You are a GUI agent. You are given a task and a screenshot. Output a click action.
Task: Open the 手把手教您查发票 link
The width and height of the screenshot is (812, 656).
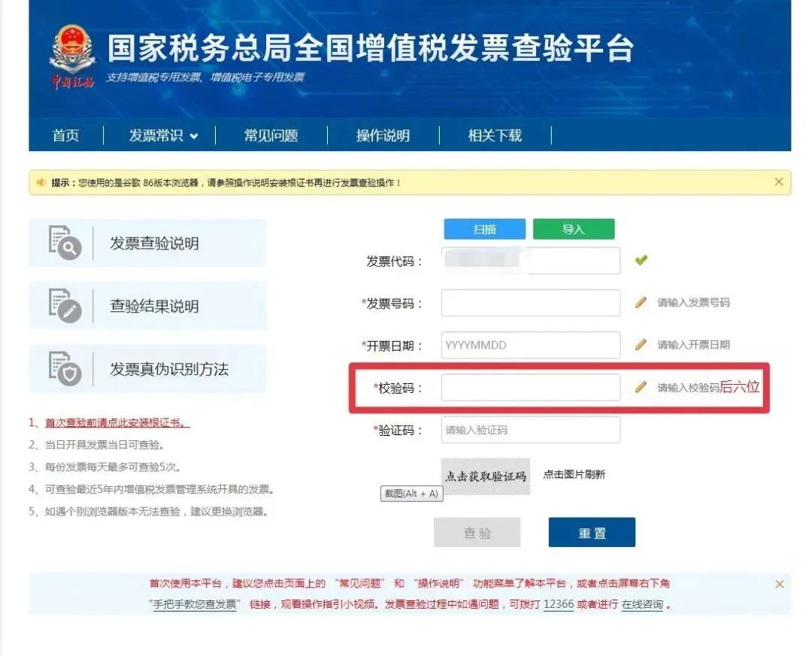coord(195,604)
